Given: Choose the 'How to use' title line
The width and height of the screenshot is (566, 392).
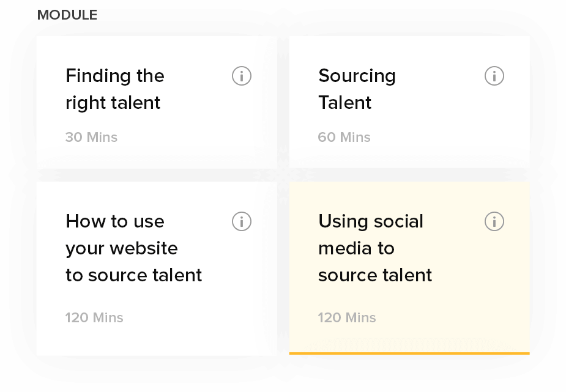Looking at the screenshot, I should [x=115, y=221].
